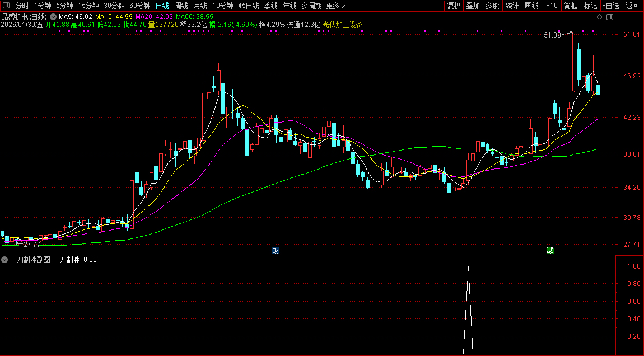The height and width of the screenshot is (356, 644).
Task: Open the 财 financial marker on the chart
Action: 276,250
